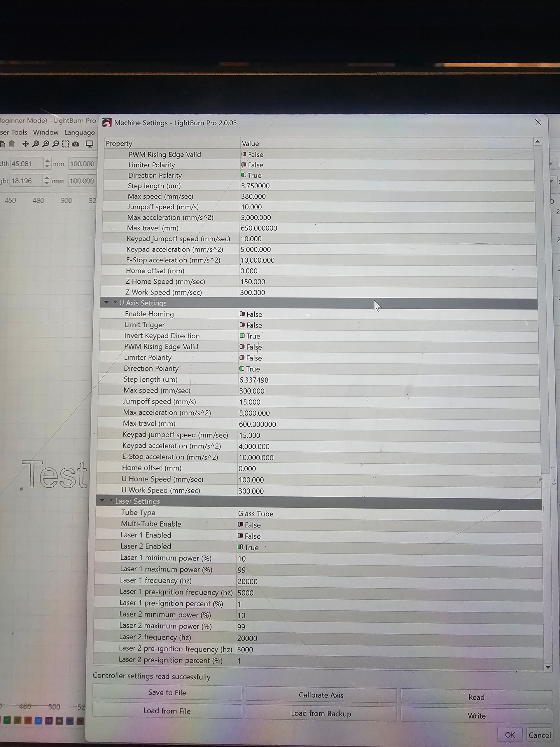Toggle Laser 1 Enabled setting
This screenshot has width=560, height=747.
coord(241,536)
